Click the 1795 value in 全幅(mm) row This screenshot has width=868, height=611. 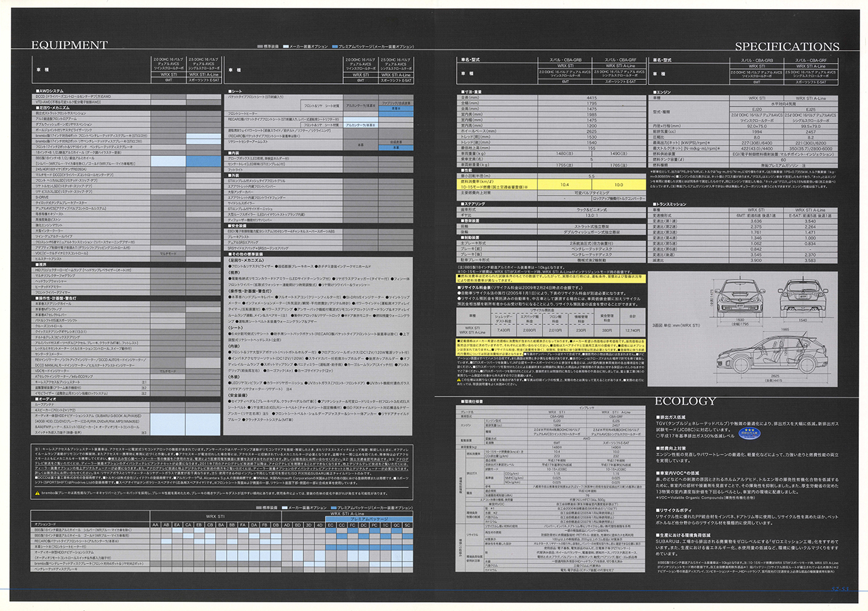coord(591,103)
